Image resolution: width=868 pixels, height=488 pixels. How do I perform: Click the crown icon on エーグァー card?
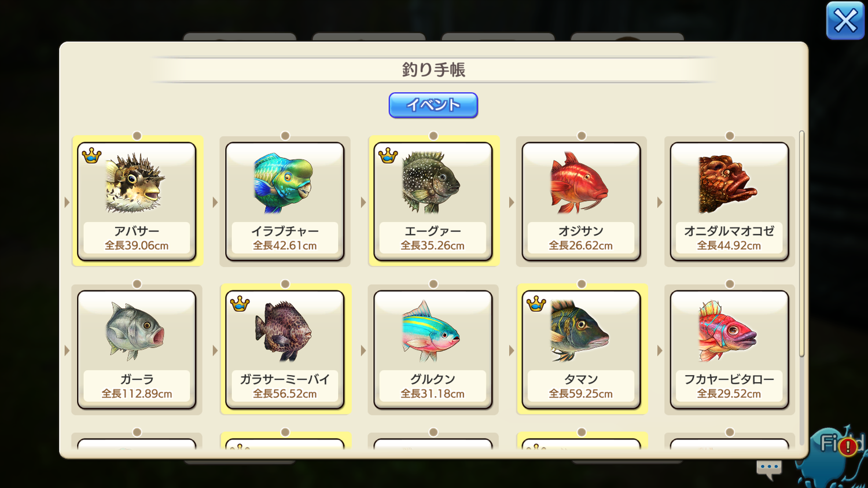click(388, 156)
